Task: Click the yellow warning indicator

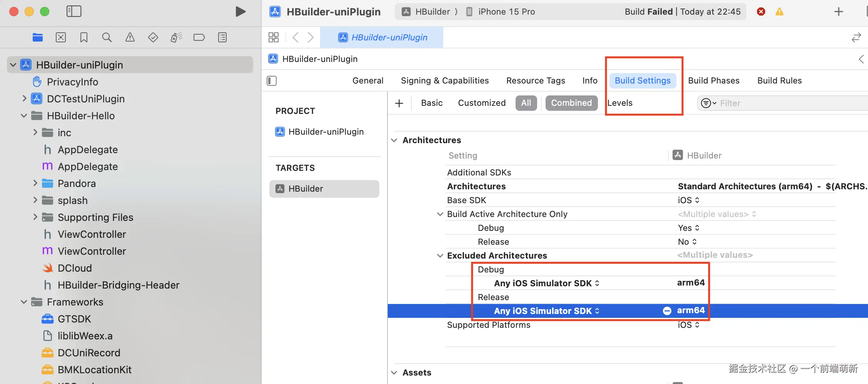Action: (x=780, y=12)
